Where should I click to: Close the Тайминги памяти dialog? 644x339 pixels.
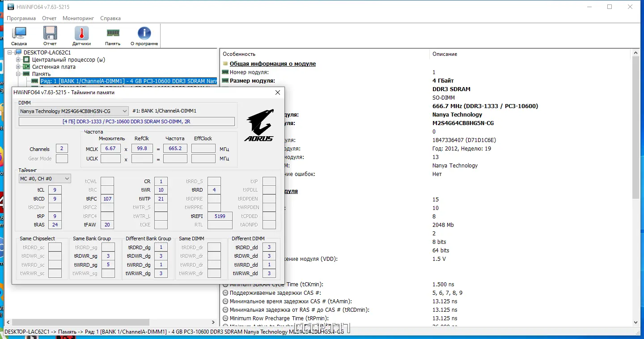tap(277, 92)
